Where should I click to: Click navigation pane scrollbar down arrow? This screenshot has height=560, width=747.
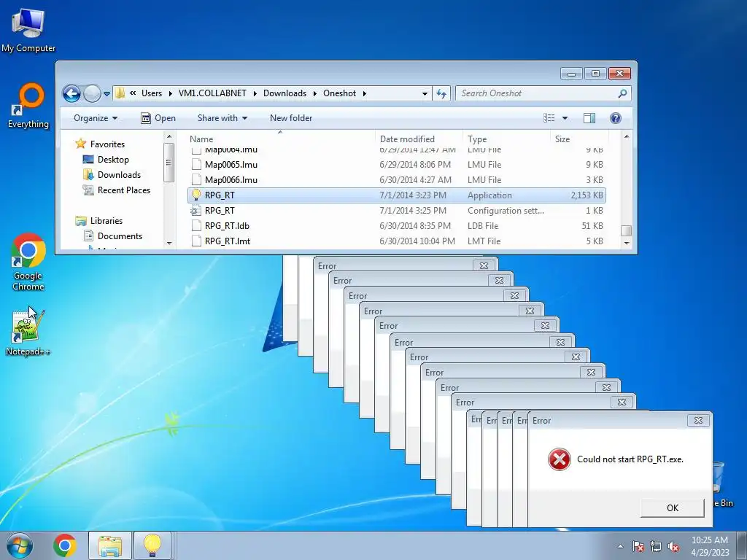[169, 243]
